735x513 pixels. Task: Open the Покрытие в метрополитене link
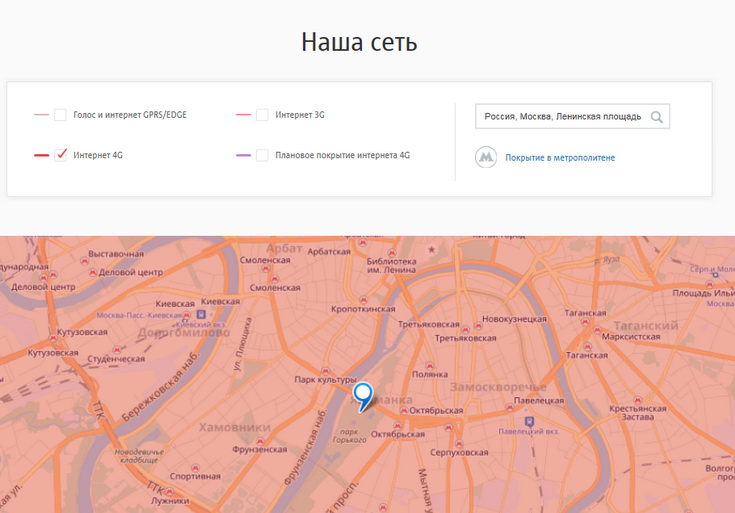(x=560, y=158)
